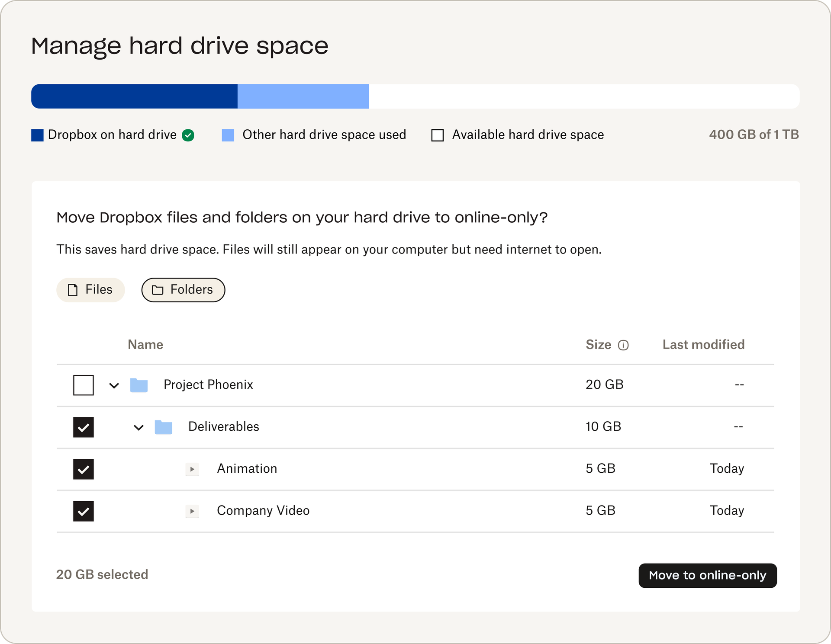Image resolution: width=831 pixels, height=644 pixels.
Task: Check the Project Phoenix checkbox
Action: coord(83,384)
